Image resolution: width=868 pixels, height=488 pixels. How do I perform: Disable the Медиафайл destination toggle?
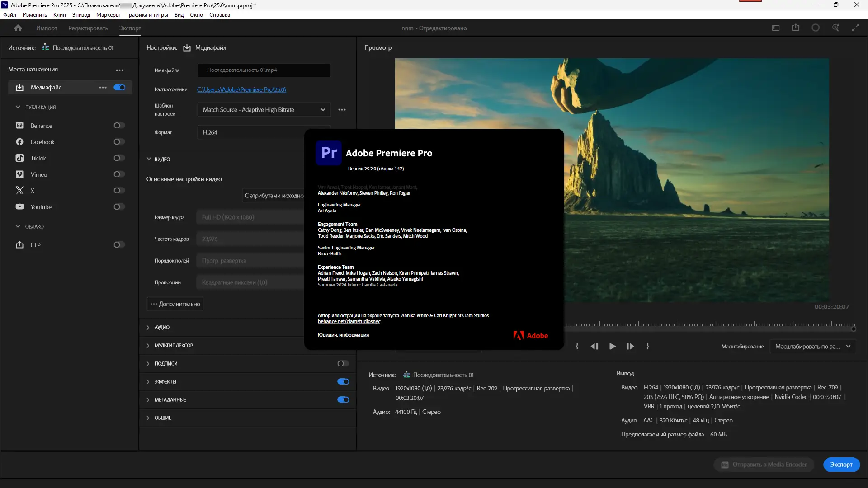pos(119,88)
